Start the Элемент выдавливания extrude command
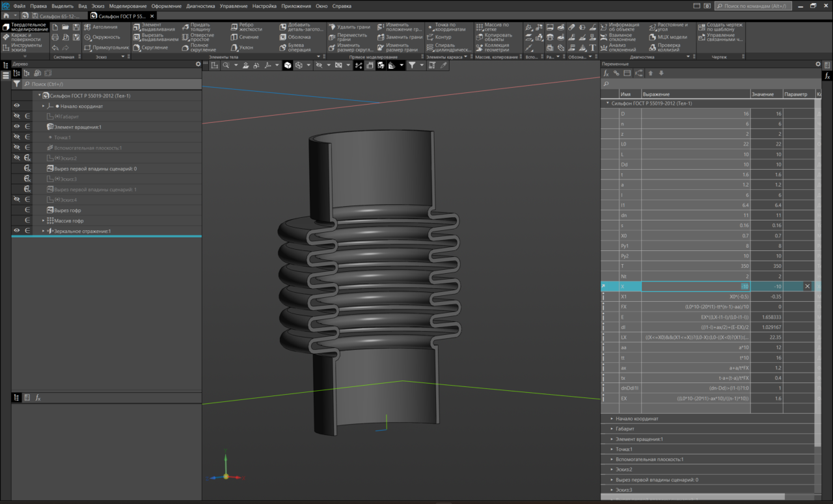The height and width of the screenshot is (504, 833). [x=154, y=27]
